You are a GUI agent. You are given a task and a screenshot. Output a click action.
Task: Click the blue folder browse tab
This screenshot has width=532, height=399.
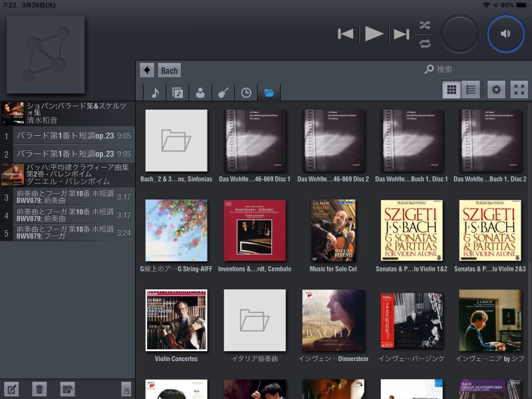(269, 92)
